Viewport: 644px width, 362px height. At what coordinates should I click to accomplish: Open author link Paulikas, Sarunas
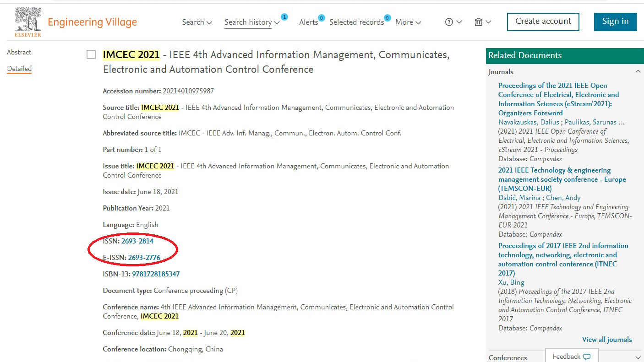click(x=590, y=122)
